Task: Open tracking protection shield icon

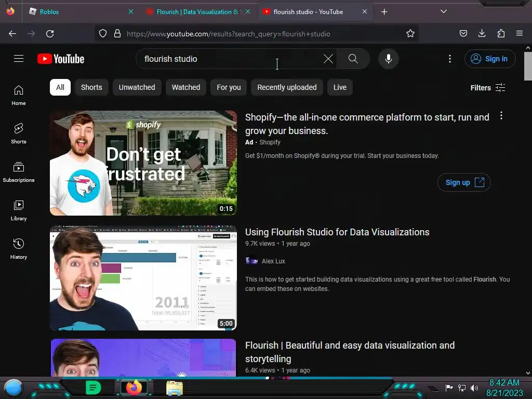Action: (x=103, y=34)
